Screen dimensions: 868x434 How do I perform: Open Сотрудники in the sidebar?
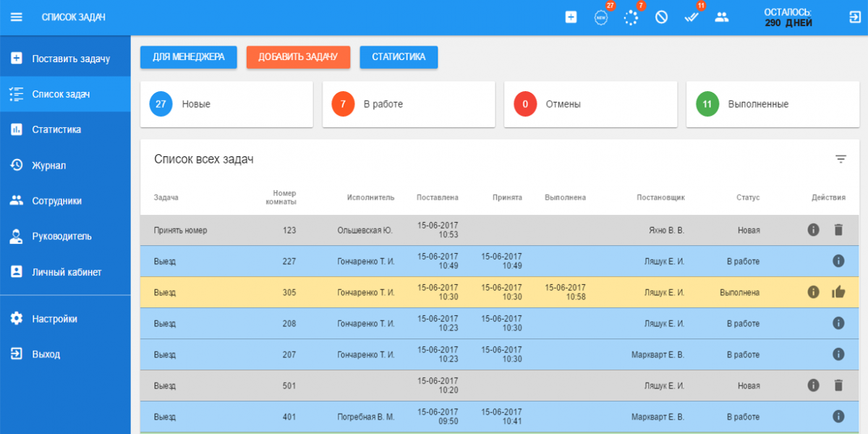click(65, 200)
